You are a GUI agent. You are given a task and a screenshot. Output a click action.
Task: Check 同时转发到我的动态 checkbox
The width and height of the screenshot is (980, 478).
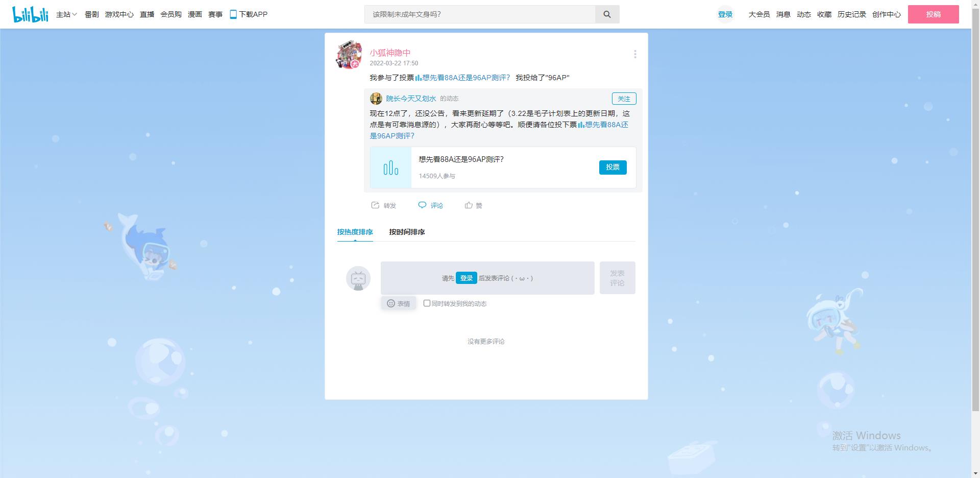click(427, 303)
